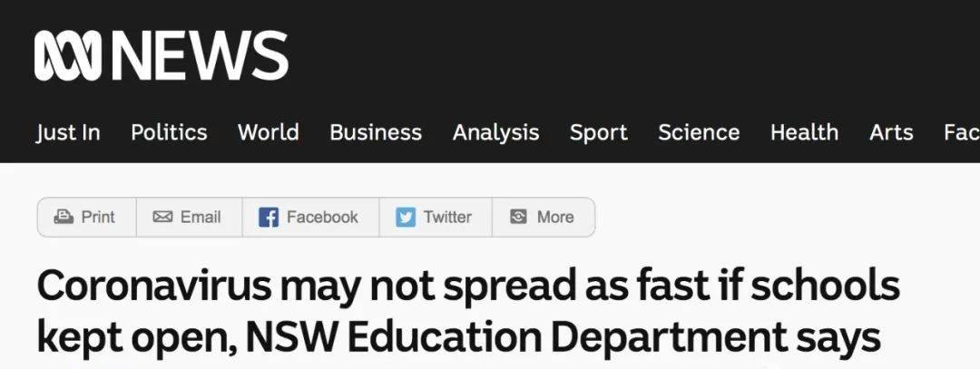Viewport: 980px width, 369px height.
Task: Click the Twitter bird icon
Action: click(406, 218)
